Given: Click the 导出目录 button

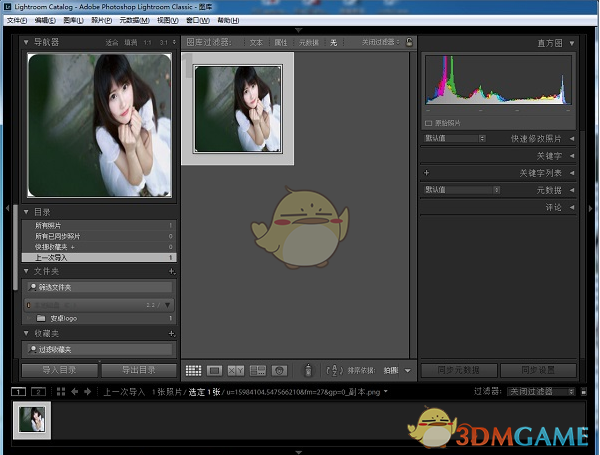Looking at the screenshot, I should tap(138, 370).
